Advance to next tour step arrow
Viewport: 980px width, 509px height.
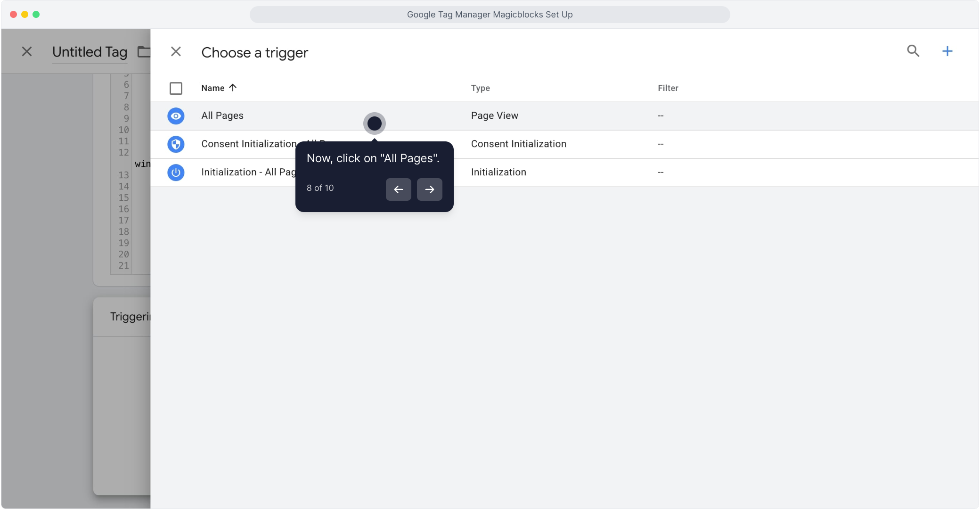tap(429, 189)
